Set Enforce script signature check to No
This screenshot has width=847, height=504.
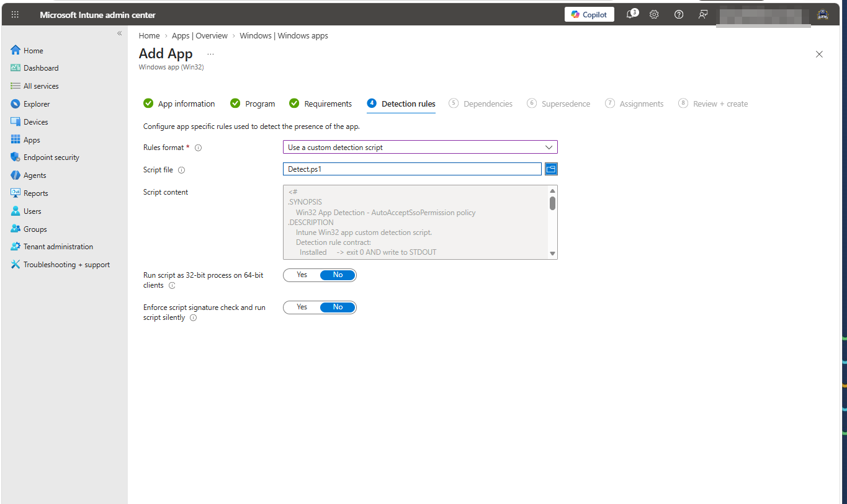(338, 307)
